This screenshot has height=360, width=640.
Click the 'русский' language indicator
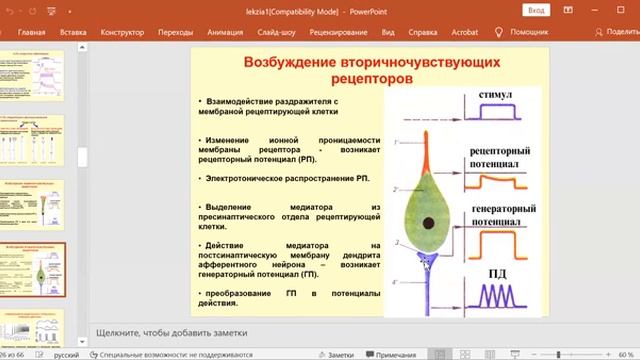[x=66, y=355]
